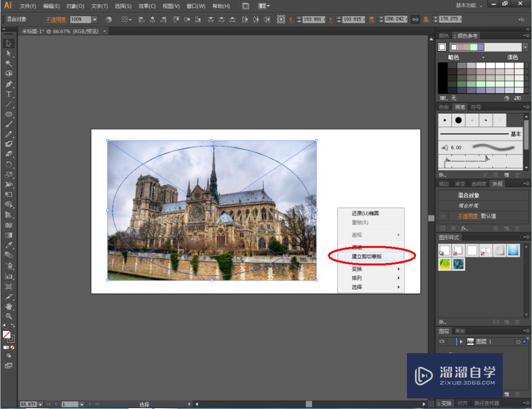This screenshot has width=532, height=409.
Task: Select the Eraser tool
Action: click(x=9, y=154)
